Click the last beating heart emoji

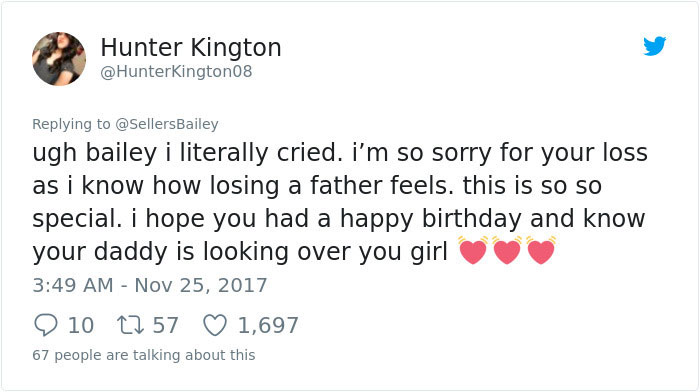coord(541,250)
